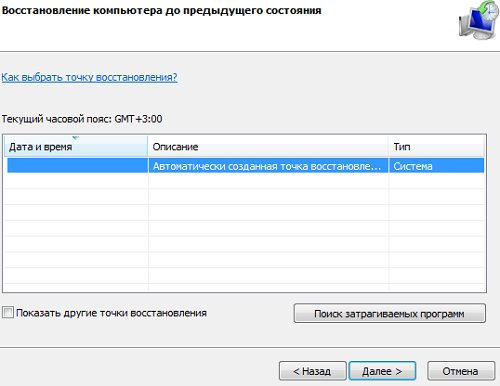Click the divider between 'Дата и время' and 'Описание'
Image resolution: width=500 pixels, height=386 pixels.
[148, 147]
